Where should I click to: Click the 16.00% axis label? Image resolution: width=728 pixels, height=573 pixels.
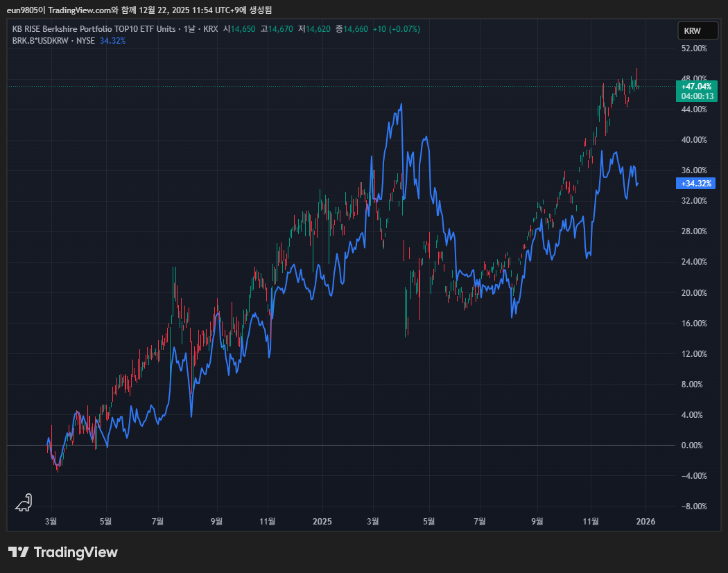pos(693,324)
